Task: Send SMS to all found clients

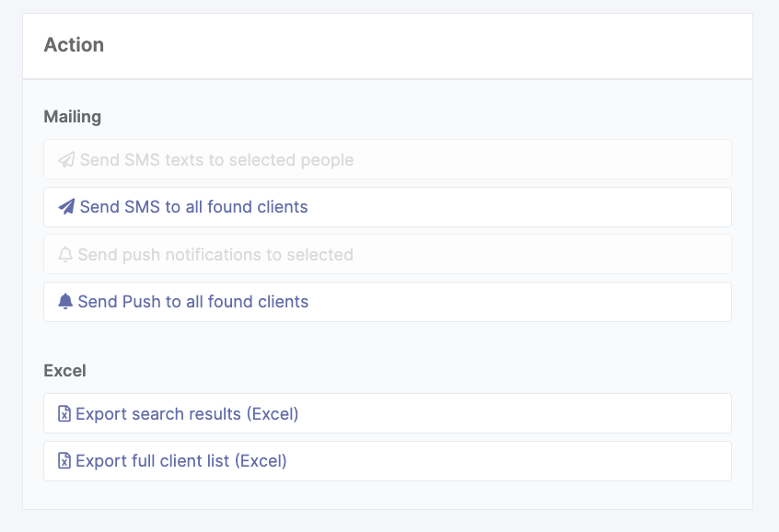Action: pos(193,207)
